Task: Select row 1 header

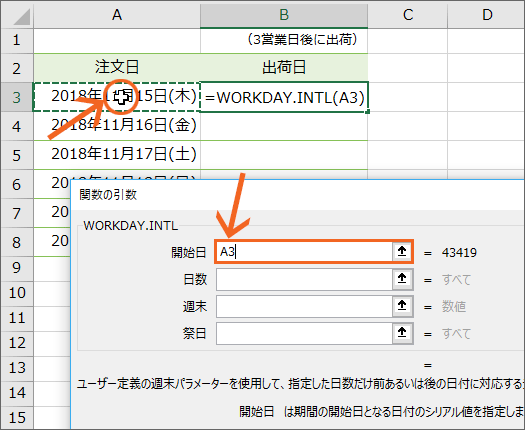Action: pyautogui.click(x=17, y=41)
